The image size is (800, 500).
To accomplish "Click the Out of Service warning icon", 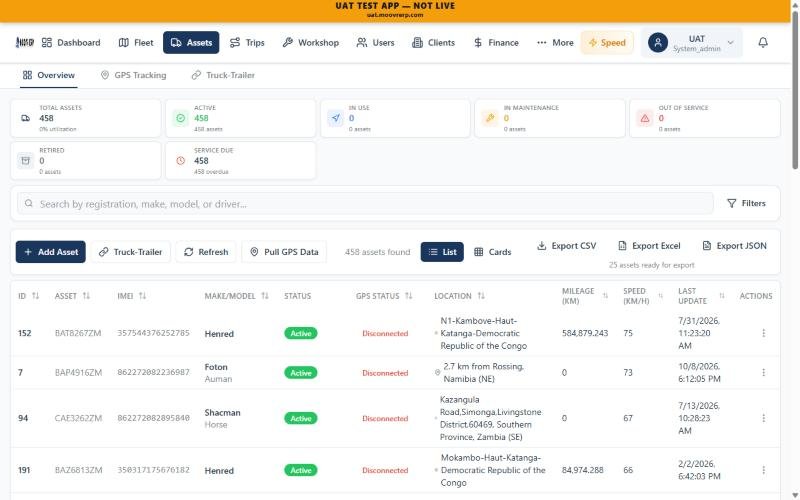I will click(x=645, y=118).
